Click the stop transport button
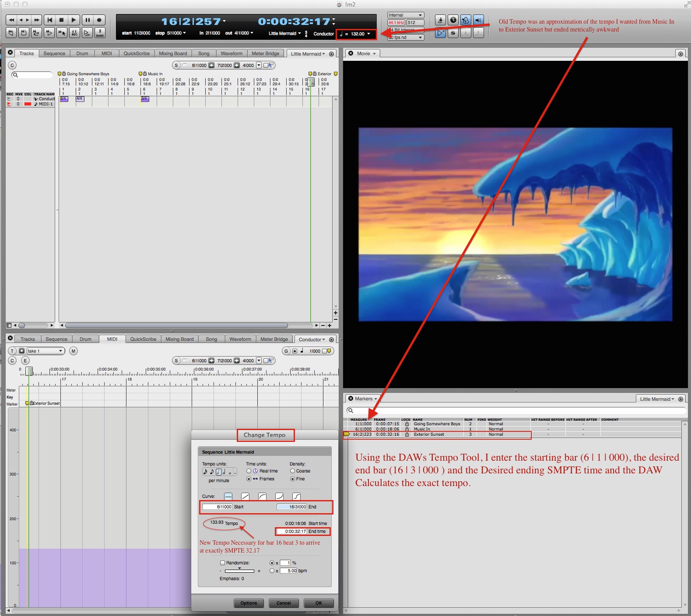Image resolution: width=691 pixels, height=616 pixels. (x=62, y=20)
